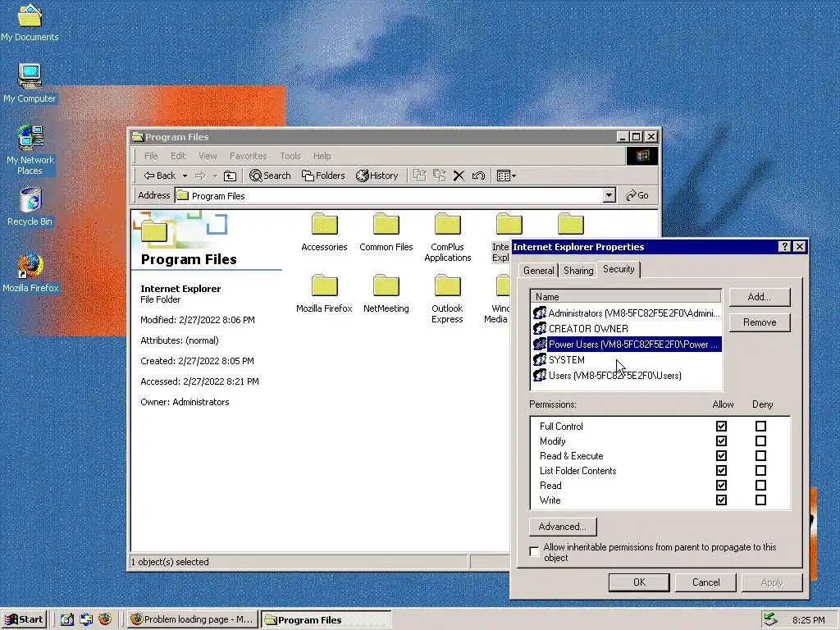Show the Folders pane
840x630 pixels.
pos(323,176)
